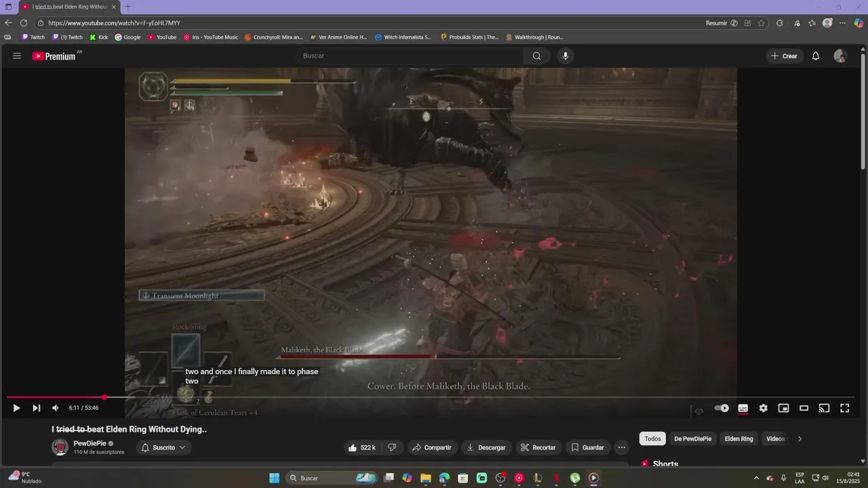868x488 pixels.
Task: Select the Todos filter chip
Action: pyautogui.click(x=652, y=439)
